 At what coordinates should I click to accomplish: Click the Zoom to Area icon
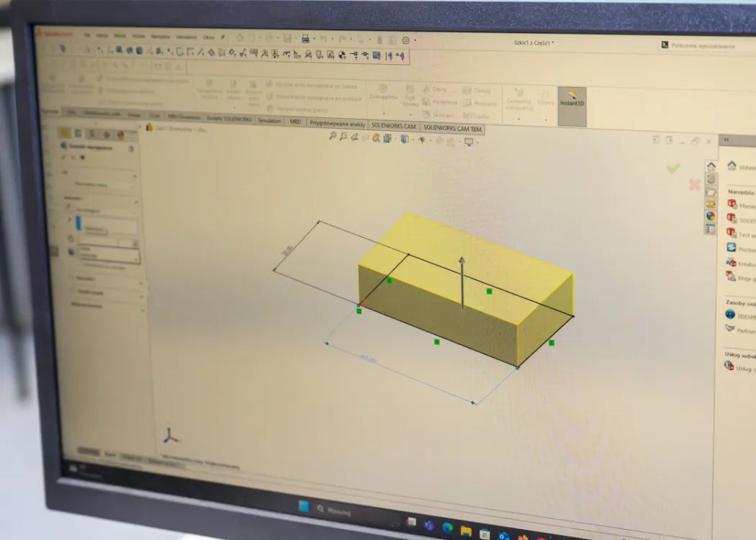pos(343,137)
